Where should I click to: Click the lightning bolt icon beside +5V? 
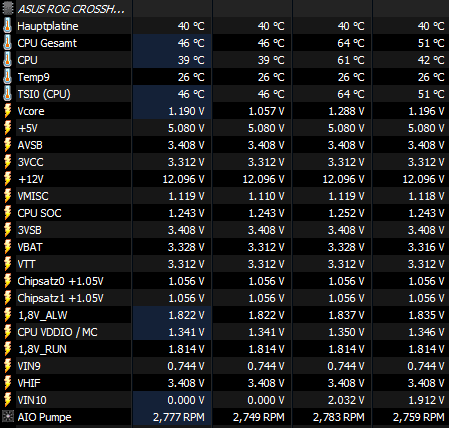7,128
